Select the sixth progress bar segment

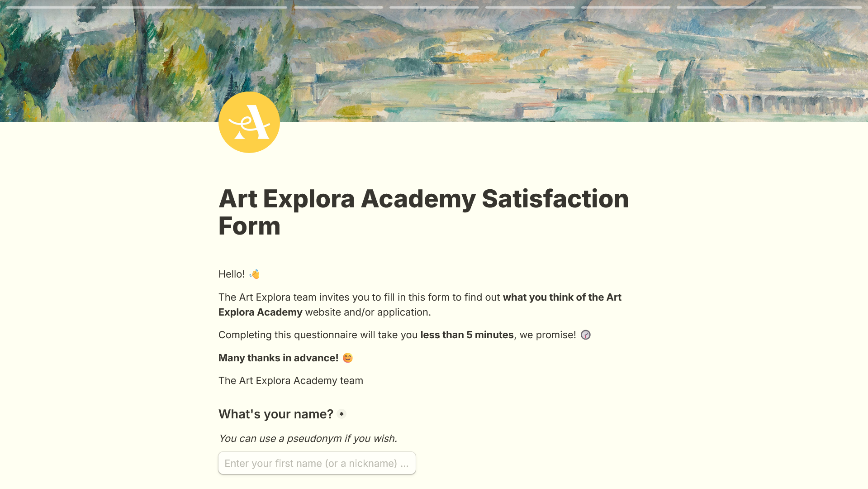coord(530,7)
